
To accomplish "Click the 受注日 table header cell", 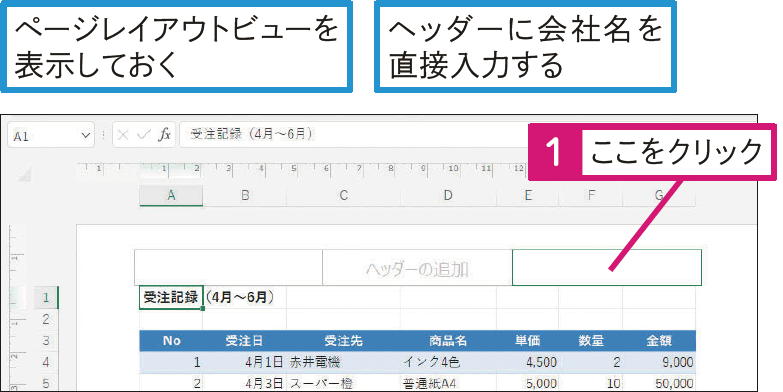I will tap(245, 341).
